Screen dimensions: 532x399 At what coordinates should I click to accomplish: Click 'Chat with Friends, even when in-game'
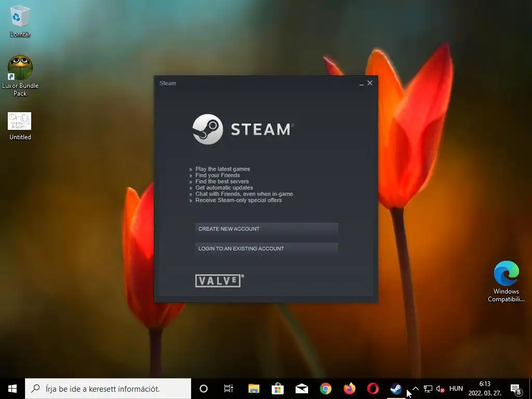[244, 194]
